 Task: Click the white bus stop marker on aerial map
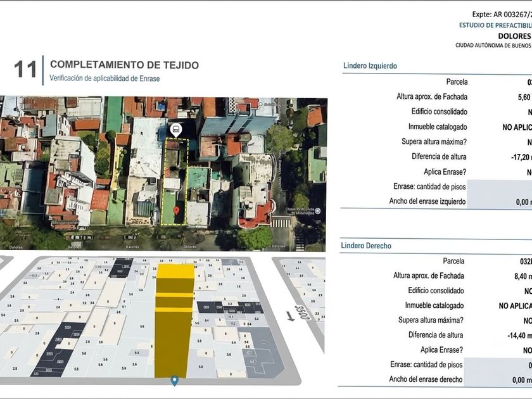176,130
